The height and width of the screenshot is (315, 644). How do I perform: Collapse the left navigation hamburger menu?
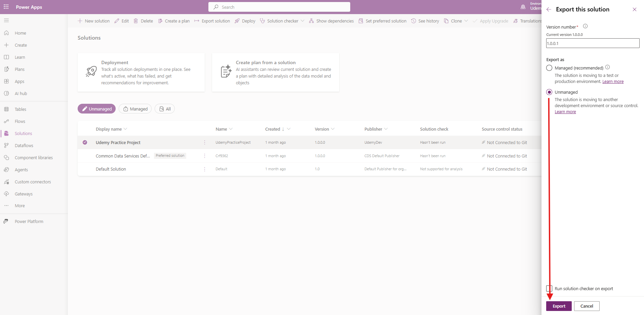tap(6, 20)
